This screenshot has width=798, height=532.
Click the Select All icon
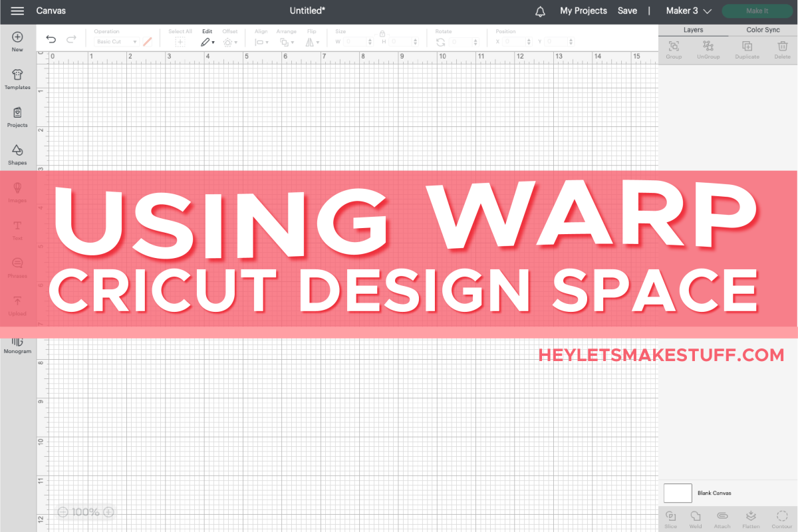(x=180, y=41)
